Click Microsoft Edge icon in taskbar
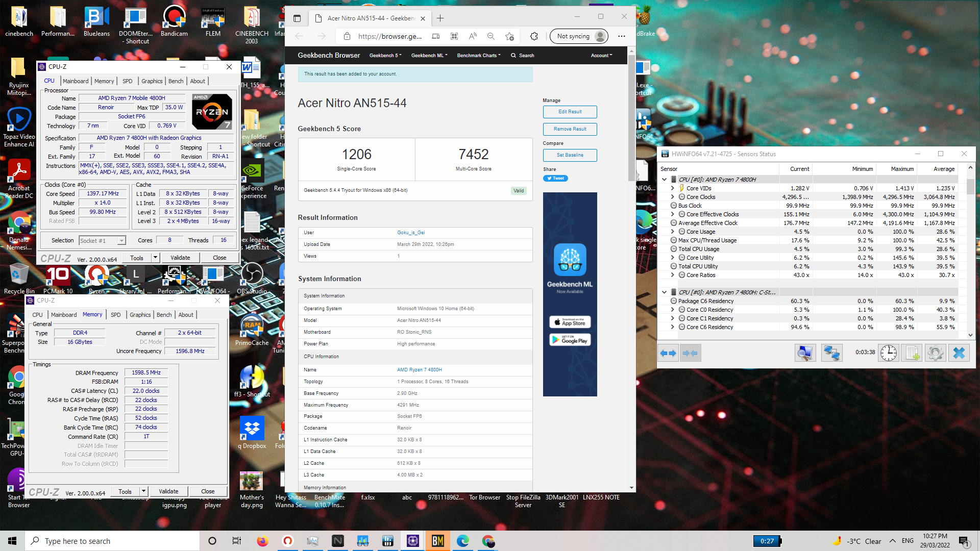Viewport: 980px width, 551px height. 463,541
